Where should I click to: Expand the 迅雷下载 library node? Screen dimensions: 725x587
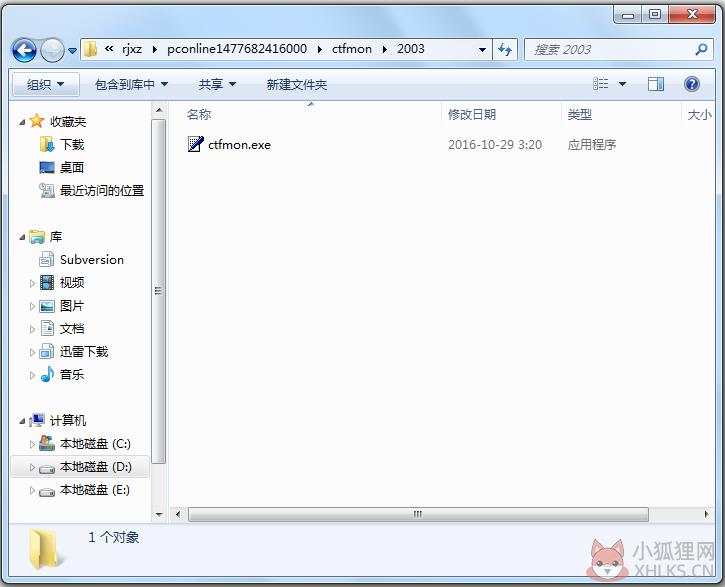(32, 352)
